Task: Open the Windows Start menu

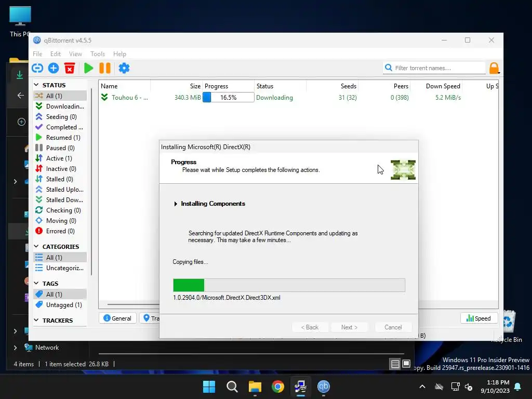Action: pyautogui.click(x=209, y=387)
